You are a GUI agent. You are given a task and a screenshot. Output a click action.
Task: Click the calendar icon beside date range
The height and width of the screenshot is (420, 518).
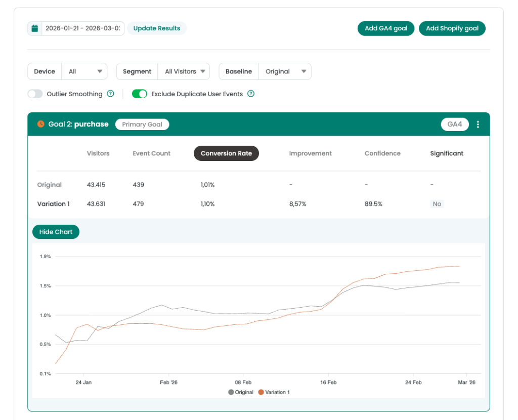point(35,28)
